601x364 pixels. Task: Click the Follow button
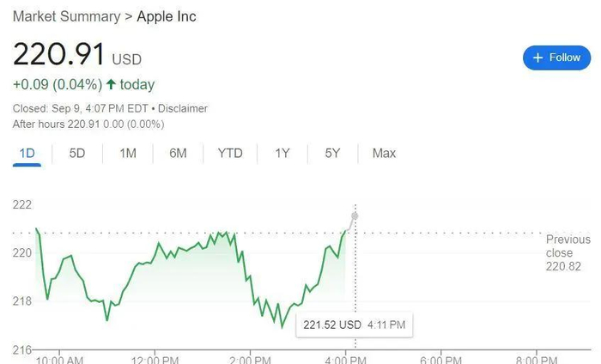point(556,58)
